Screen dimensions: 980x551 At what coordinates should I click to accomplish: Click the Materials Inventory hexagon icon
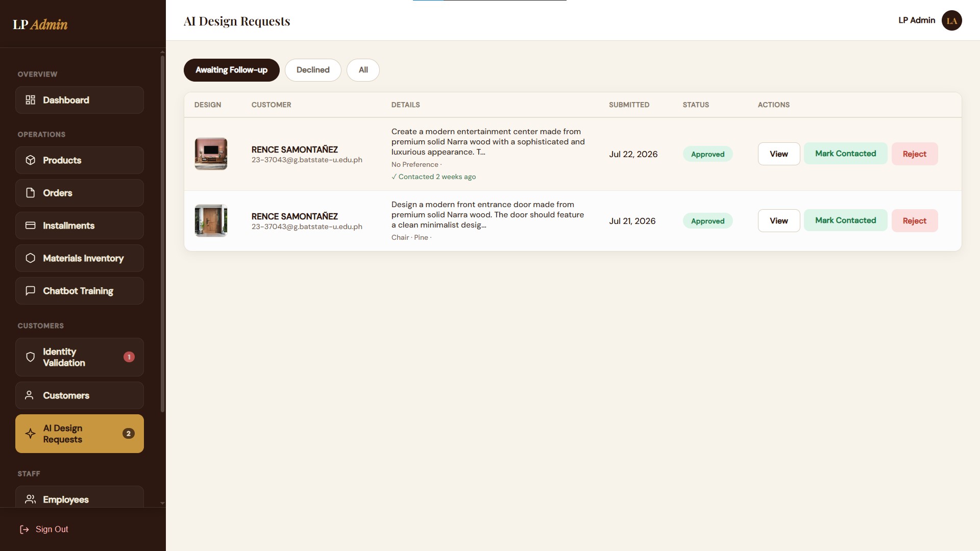point(31,258)
